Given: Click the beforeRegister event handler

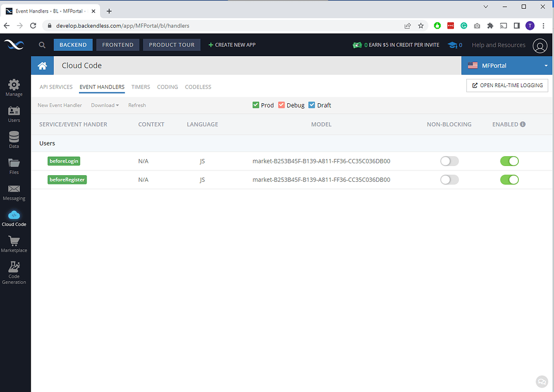Looking at the screenshot, I should [67, 179].
